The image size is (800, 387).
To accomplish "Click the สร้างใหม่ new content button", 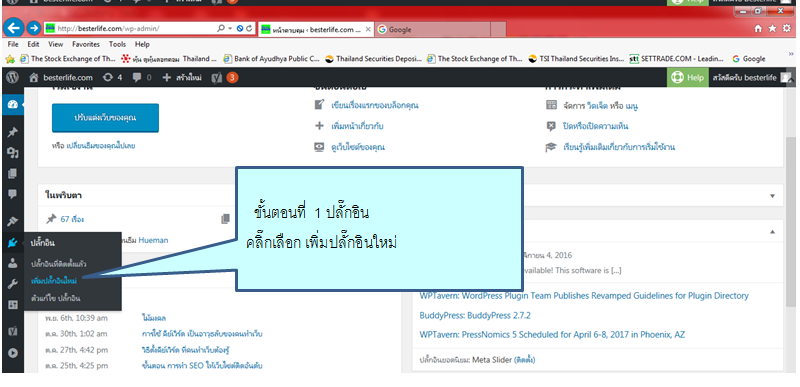I will (x=182, y=78).
